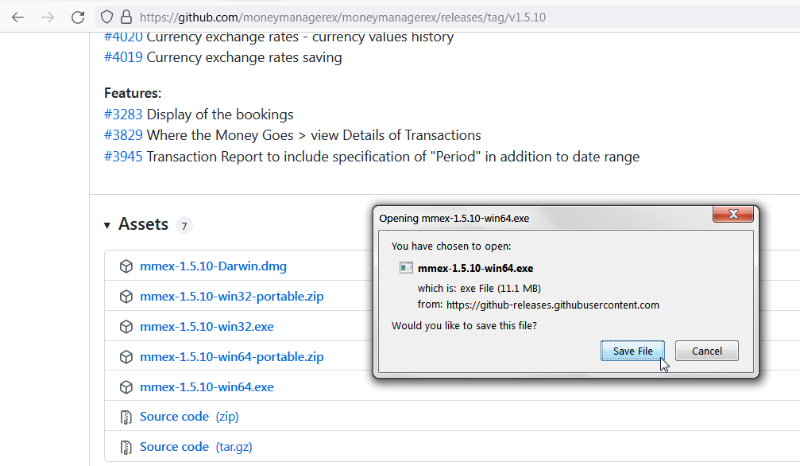The image size is (800, 466).
Task: Download mmex-1.5.10-win32-portable.zip
Action: tap(232, 297)
